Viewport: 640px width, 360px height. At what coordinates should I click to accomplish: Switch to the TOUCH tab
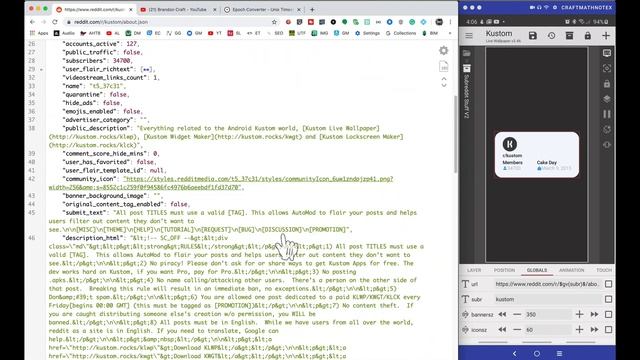pos(604,270)
